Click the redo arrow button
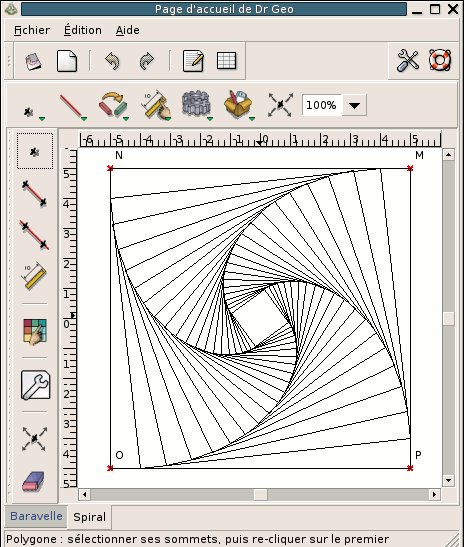Screen dimensions: 464x547 [147, 61]
